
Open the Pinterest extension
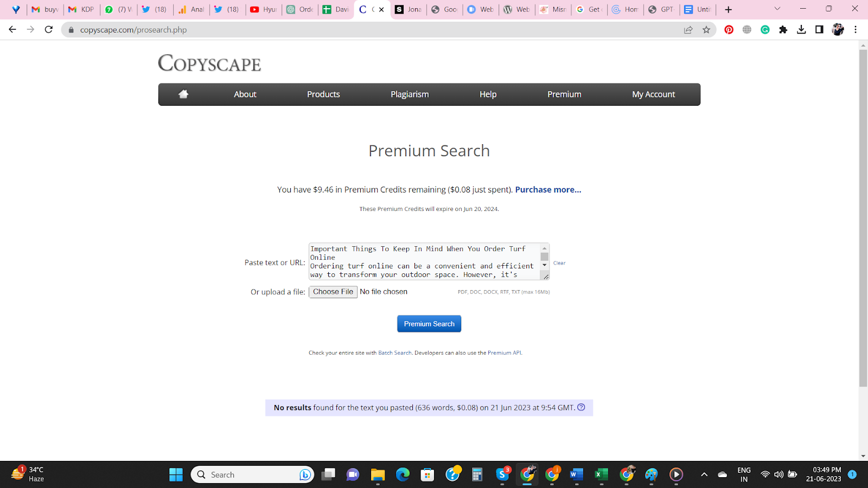click(729, 30)
